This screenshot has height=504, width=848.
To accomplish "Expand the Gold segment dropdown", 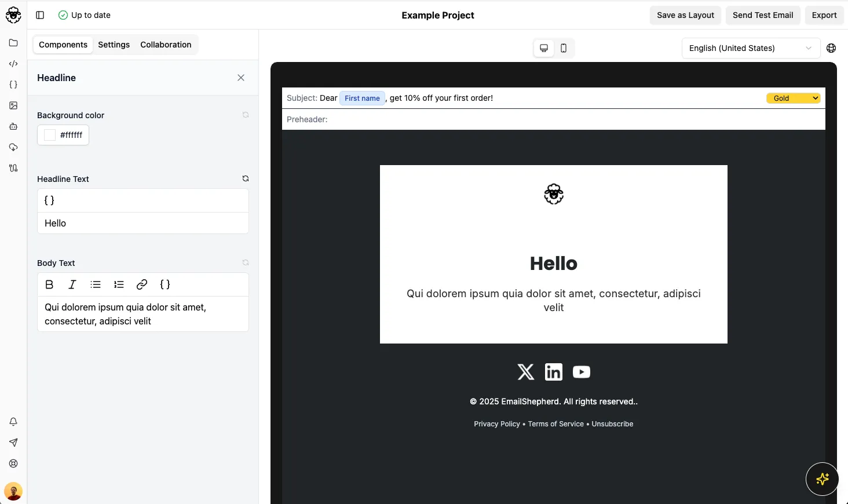I will (x=793, y=98).
